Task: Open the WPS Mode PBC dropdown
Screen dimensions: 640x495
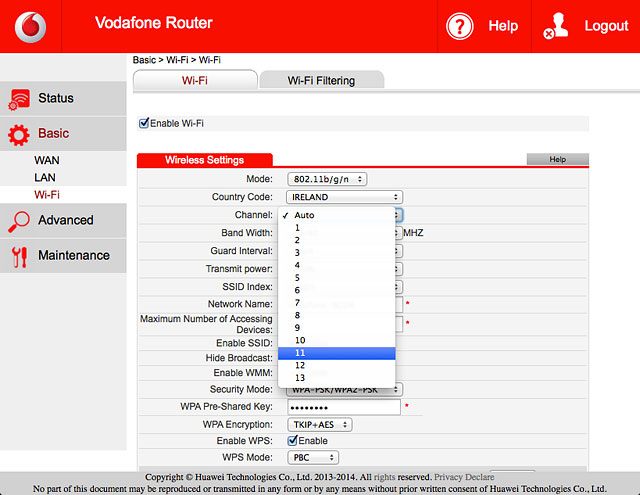Action: click(313, 457)
